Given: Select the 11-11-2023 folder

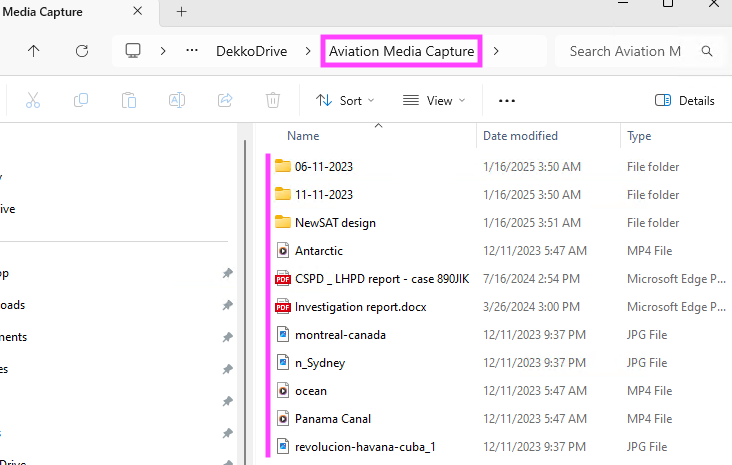Looking at the screenshot, I should pos(324,195).
